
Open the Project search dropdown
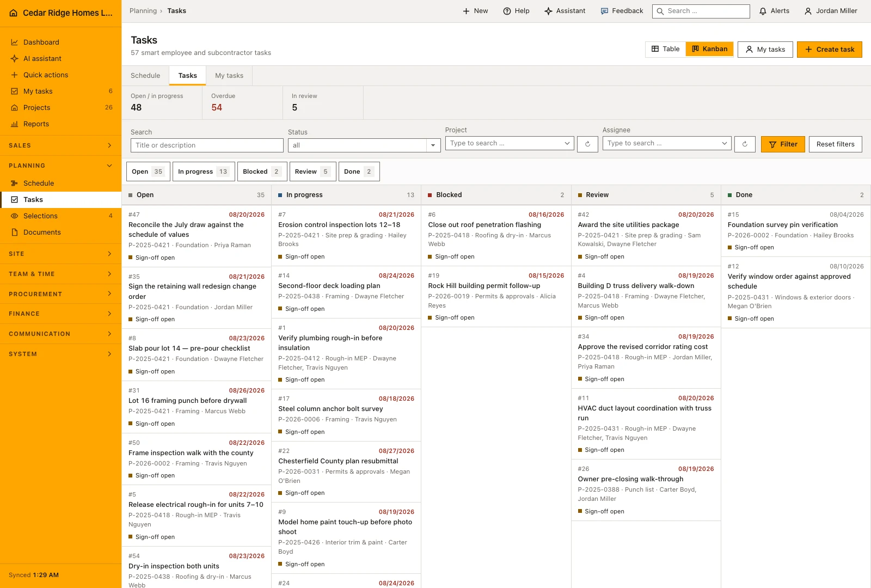coord(510,143)
